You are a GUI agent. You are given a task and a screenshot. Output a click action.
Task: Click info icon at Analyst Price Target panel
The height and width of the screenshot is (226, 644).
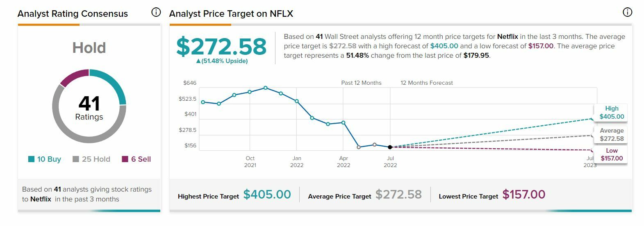pos(627,12)
